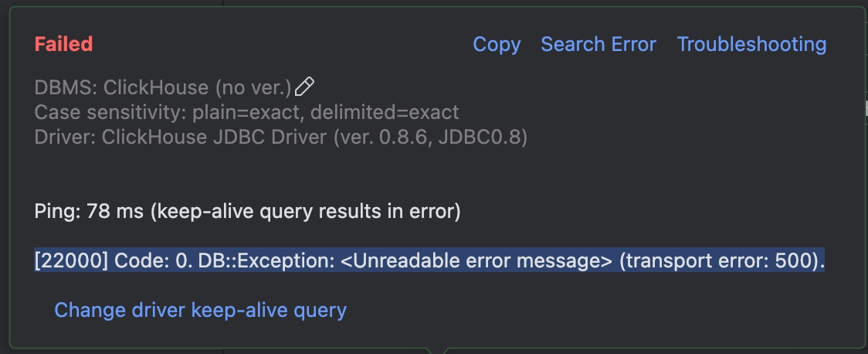Click the Case sensitivity info line
The image size is (868, 354).
click(246, 112)
